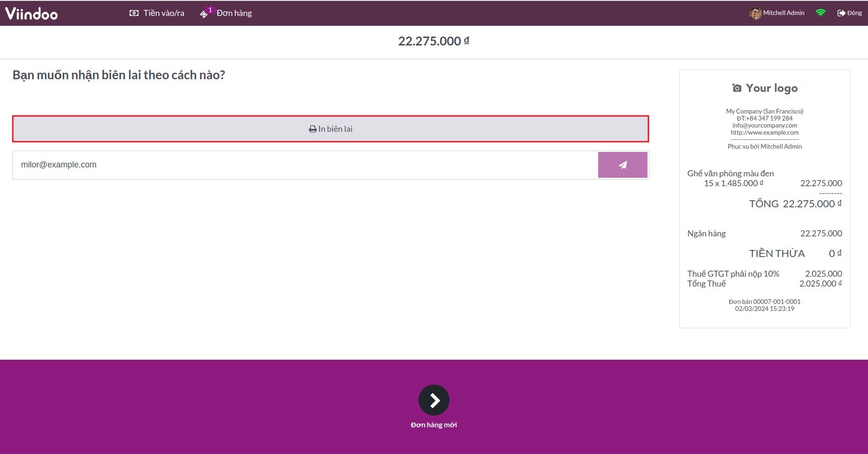The image size is (868, 454).
Task: Click the Đóng close session button
Action: pyautogui.click(x=850, y=13)
